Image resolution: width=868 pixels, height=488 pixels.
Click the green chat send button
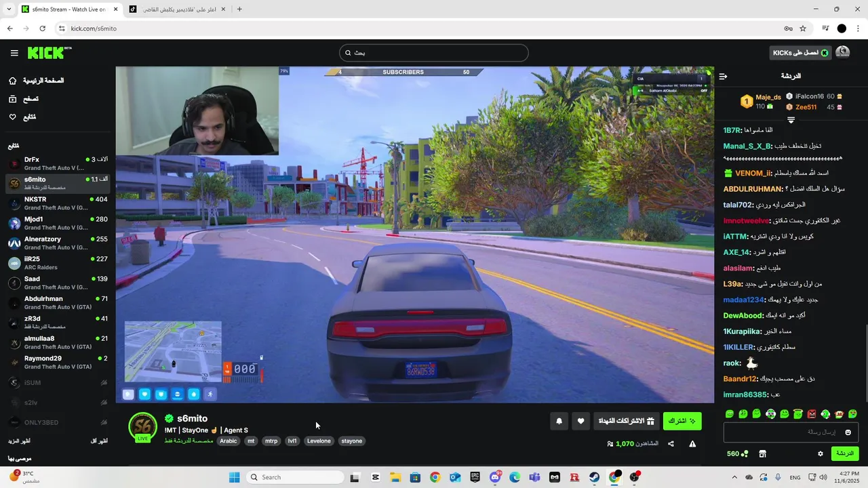845,453
